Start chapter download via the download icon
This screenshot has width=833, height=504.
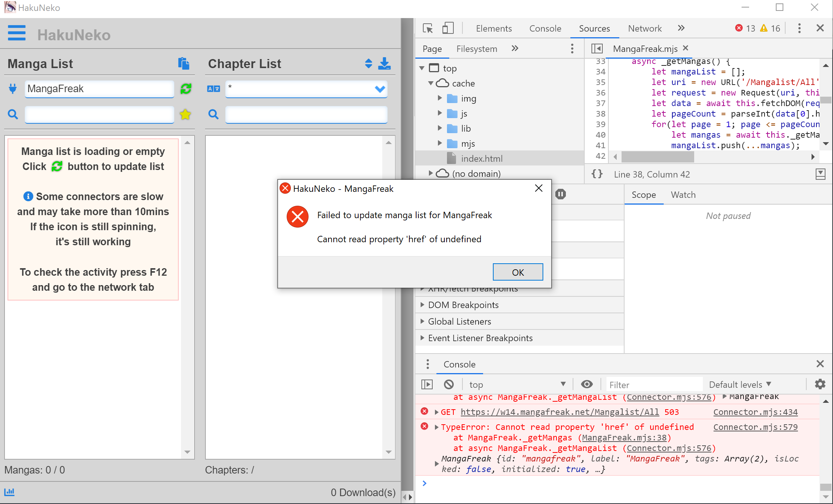click(x=384, y=64)
